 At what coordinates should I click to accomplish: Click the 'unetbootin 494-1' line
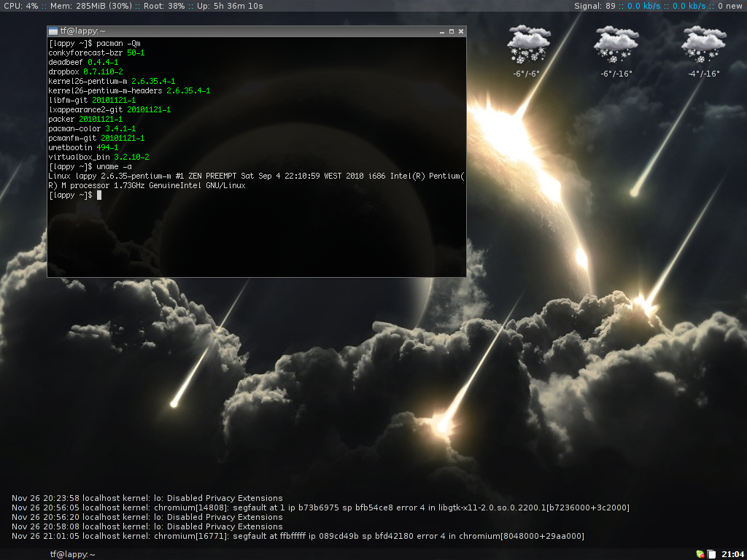83,148
